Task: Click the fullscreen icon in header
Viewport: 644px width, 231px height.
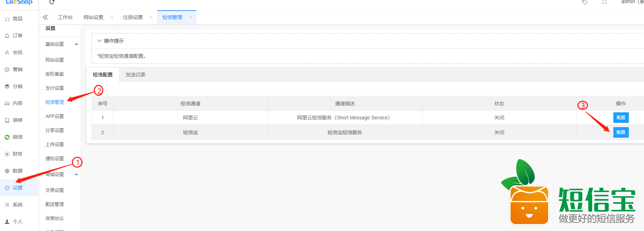Action: [604, 2]
